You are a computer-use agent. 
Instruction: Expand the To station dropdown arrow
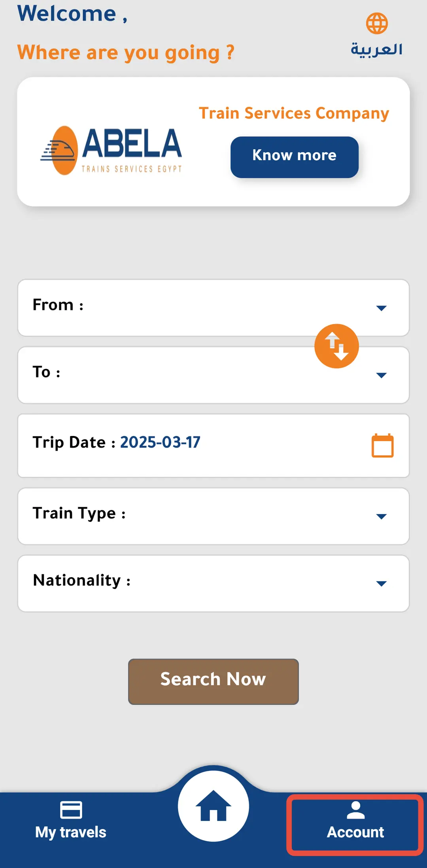(x=381, y=375)
